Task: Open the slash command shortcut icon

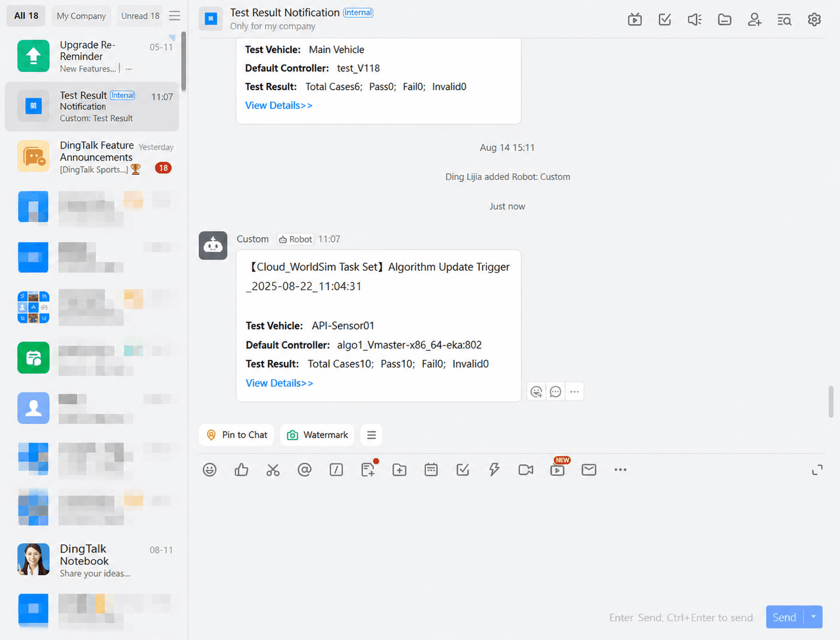Action: click(336, 470)
